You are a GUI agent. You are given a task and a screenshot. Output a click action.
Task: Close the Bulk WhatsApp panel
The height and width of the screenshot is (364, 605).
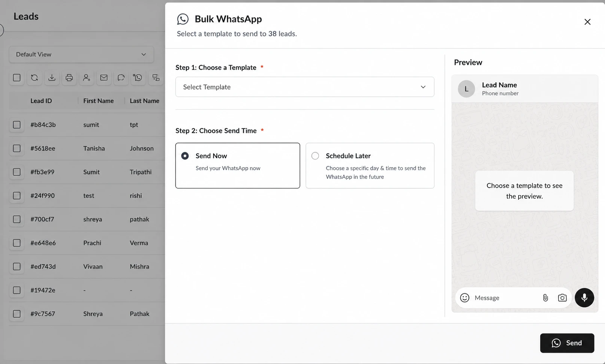(587, 22)
